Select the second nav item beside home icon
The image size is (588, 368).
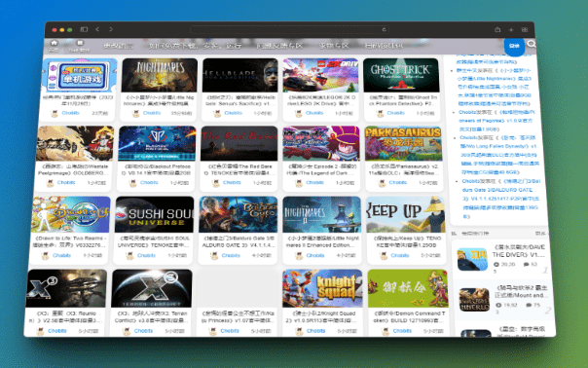click(x=80, y=46)
